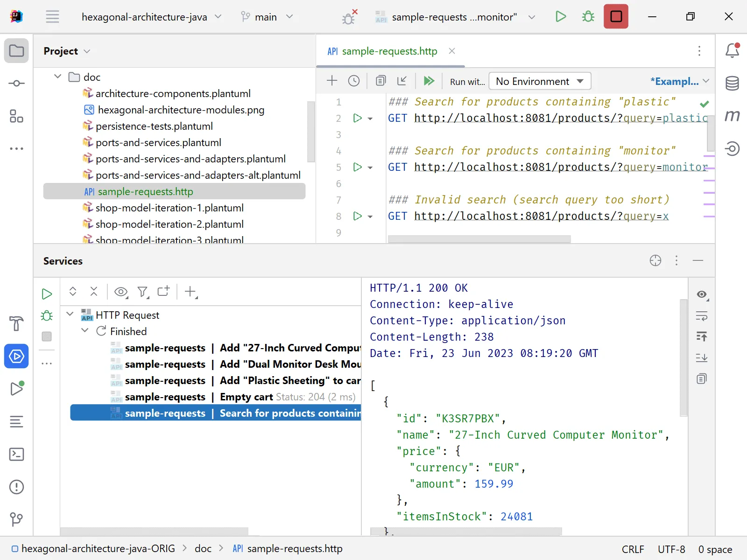The width and height of the screenshot is (747, 560).
Task: Collapse the HTTP Request node
Action: click(x=70, y=314)
